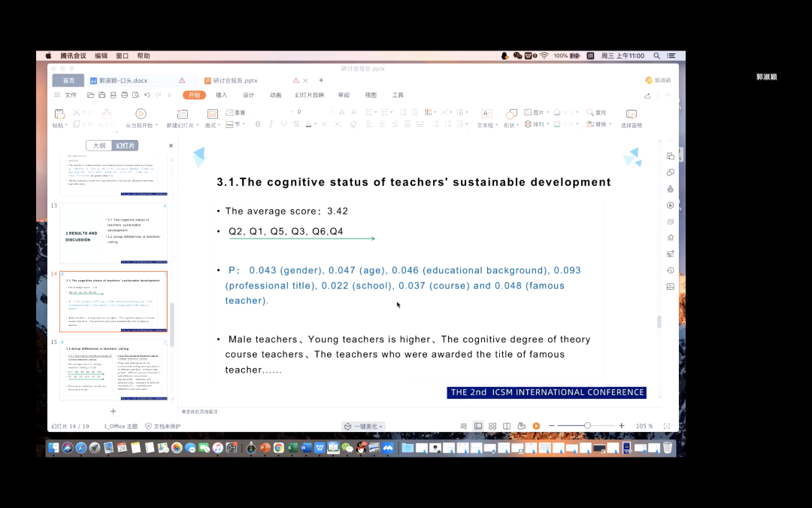Click the plus to open new tab
This screenshot has height=508, width=812.
(321, 81)
